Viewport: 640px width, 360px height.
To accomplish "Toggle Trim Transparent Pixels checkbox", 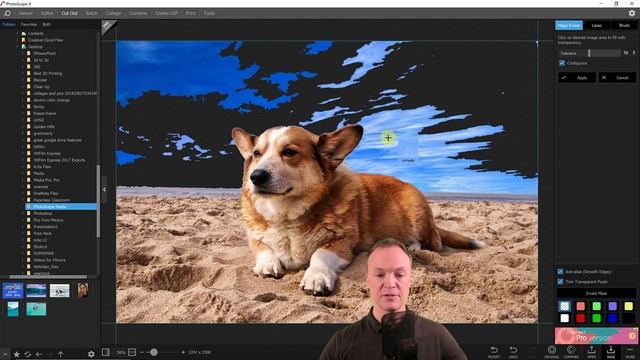I will [x=560, y=282].
